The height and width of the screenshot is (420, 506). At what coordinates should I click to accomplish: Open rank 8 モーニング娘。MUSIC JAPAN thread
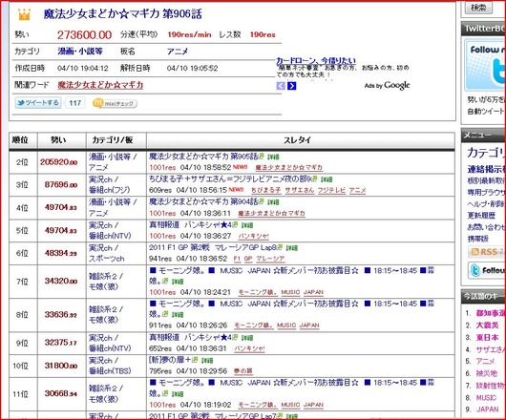291,308
